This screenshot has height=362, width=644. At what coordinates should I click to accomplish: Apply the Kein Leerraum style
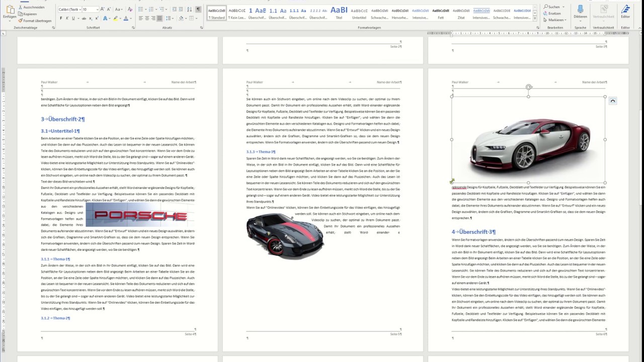237,13
